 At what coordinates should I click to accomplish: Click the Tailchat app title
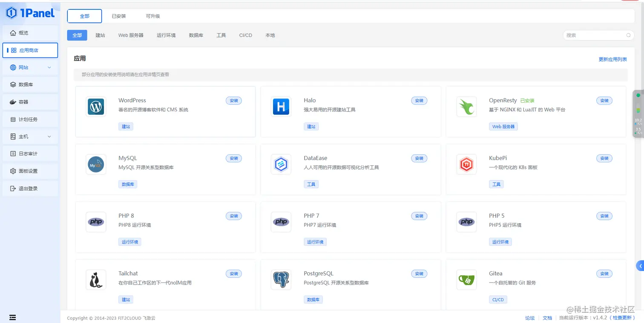click(128, 274)
